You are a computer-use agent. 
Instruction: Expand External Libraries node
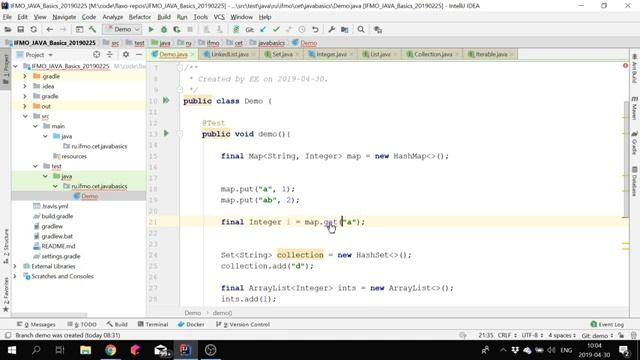tap(15, 266)
